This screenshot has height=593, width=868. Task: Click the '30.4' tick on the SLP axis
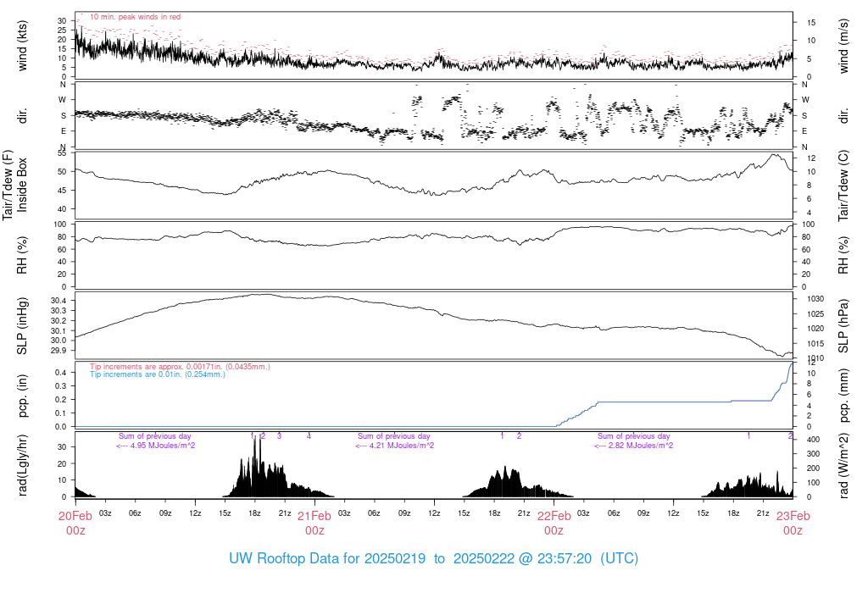pos(58,301)
